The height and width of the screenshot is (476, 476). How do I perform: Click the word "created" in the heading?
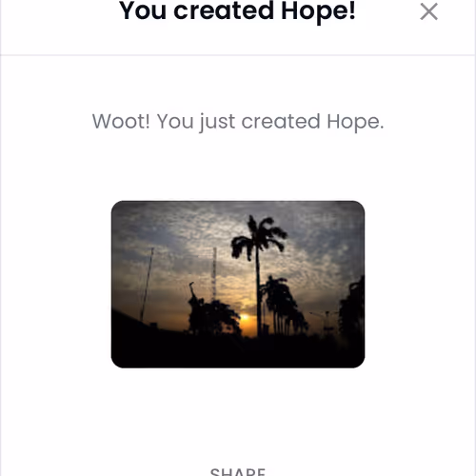224,11
